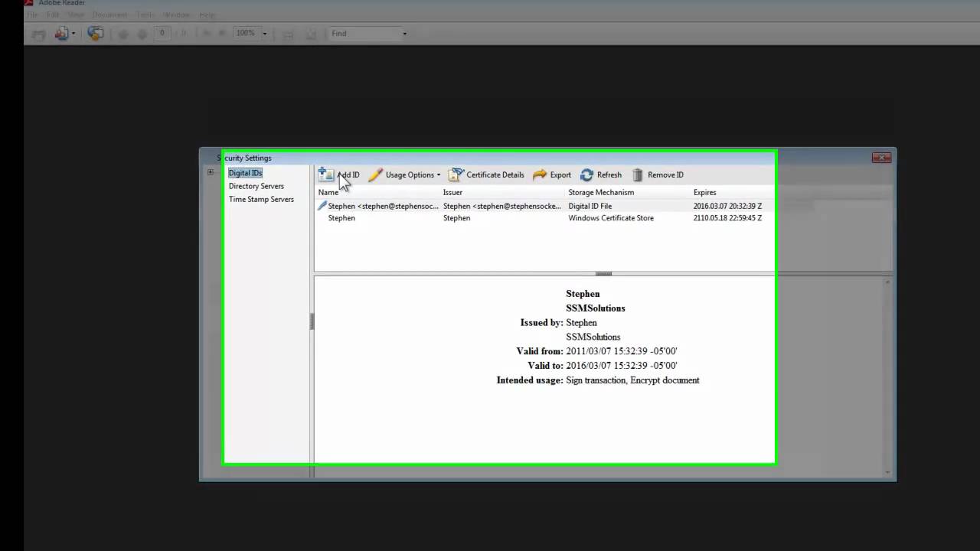Click the page number field showing 0
The height and width of the screenshot is (551, 980).
[162, 33]
